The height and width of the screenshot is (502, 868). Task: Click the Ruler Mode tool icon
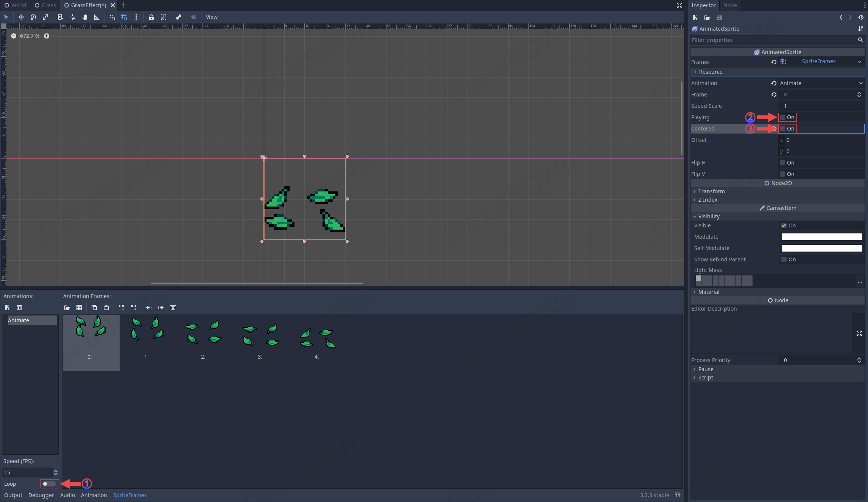coord(97,17)
